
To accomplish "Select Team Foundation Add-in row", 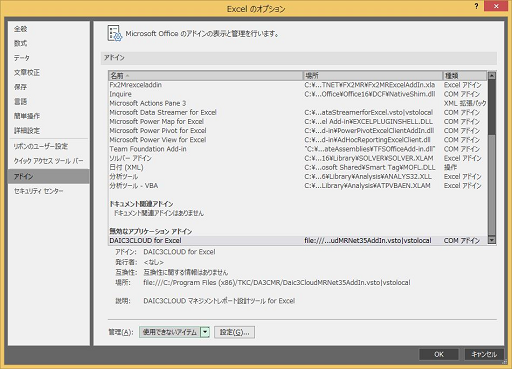I will 298,149.
